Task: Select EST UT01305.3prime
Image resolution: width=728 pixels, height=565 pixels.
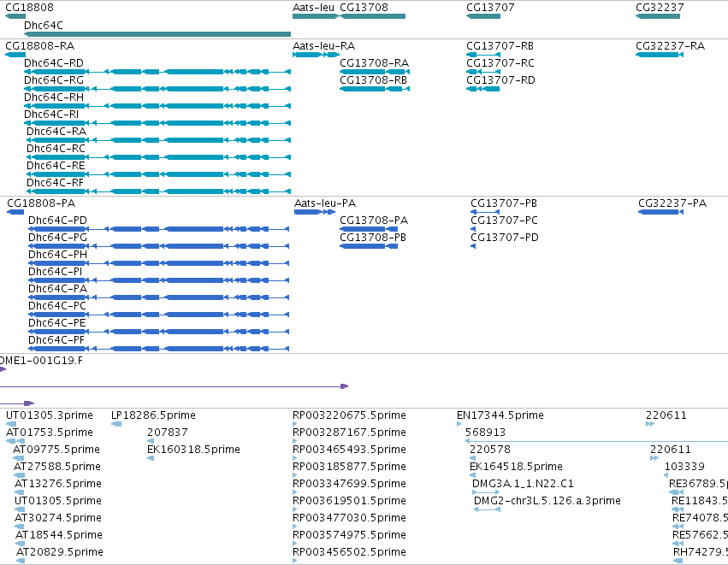Action: [x=11, y=423]
